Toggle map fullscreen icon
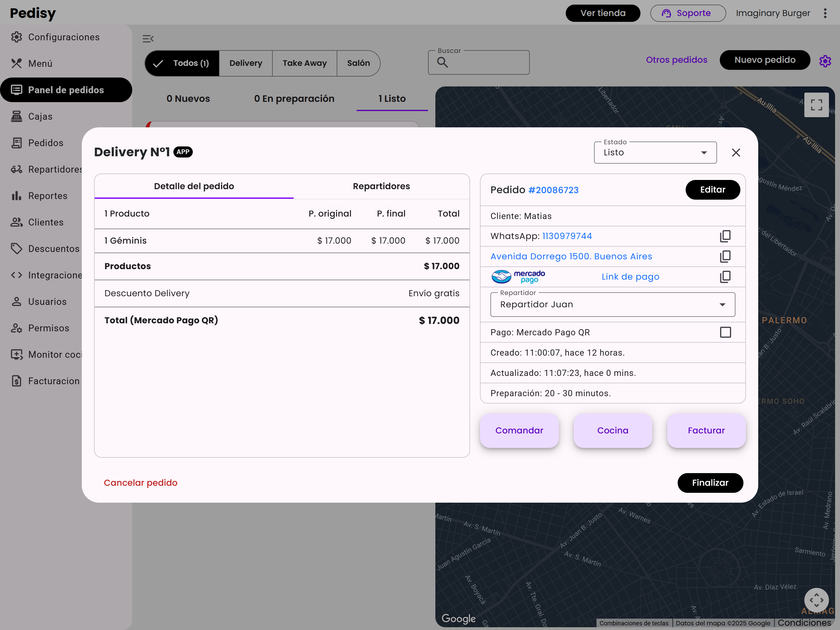This screenshot has height=630, width=840. click(x=816, y=105)
